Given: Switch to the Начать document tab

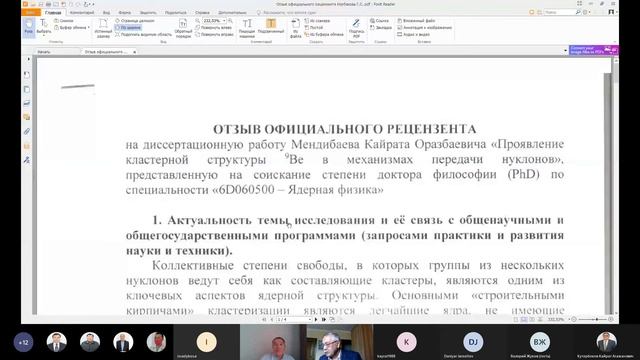Looking at the screenshot, I should [44, 52].
